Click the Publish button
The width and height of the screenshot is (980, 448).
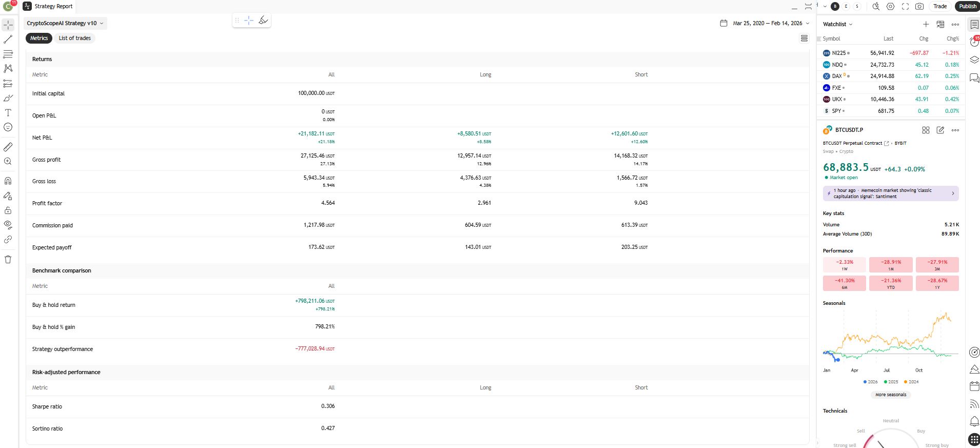click(x=968, y=6)
